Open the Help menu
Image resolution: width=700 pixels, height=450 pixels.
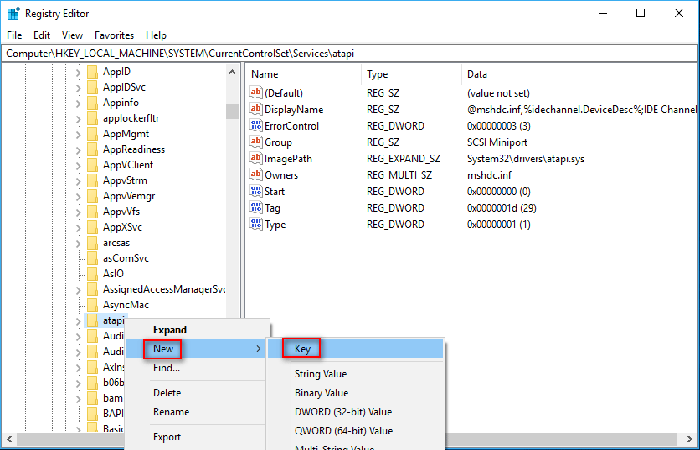point(157,35)
